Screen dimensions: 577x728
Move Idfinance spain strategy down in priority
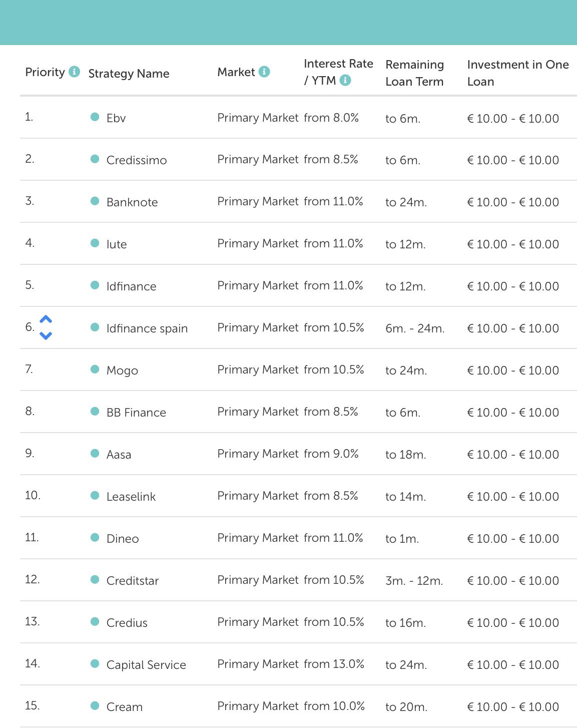coord(46,335)
